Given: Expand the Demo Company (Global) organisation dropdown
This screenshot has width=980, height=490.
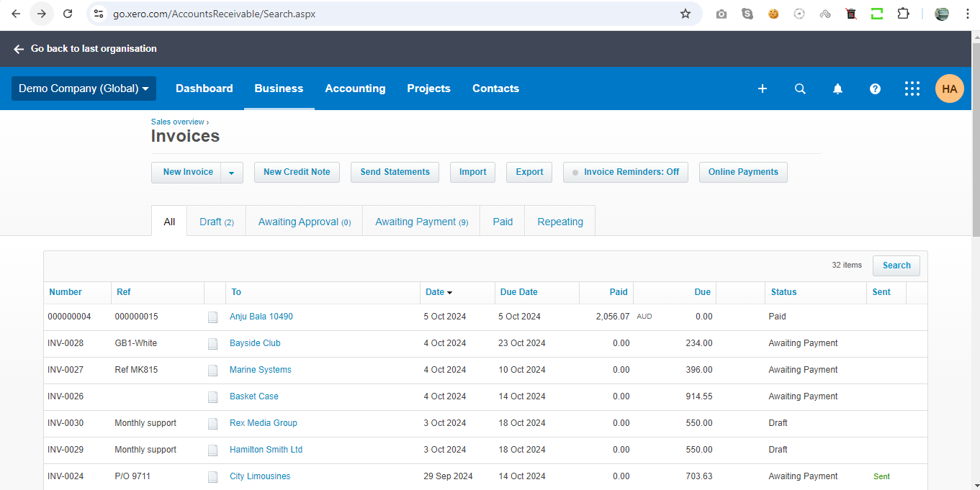Looking at the screenshot, I should pyautogui.click(x=84, y=89).
